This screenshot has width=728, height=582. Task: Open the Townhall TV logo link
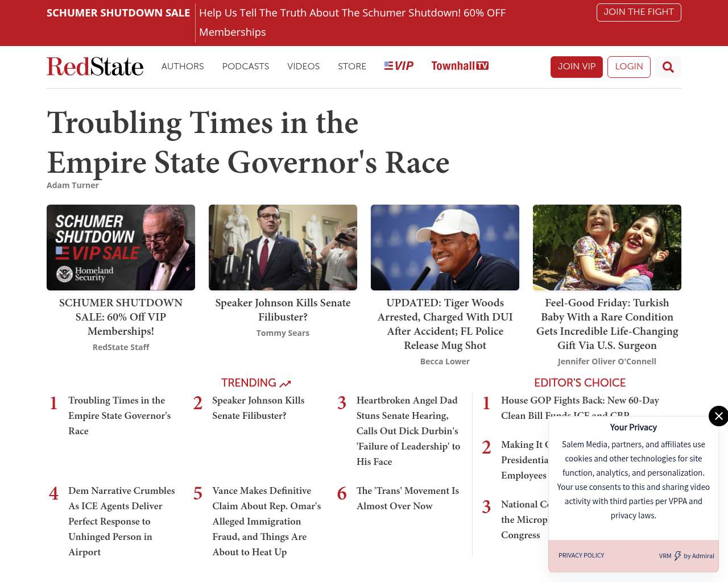460,66
